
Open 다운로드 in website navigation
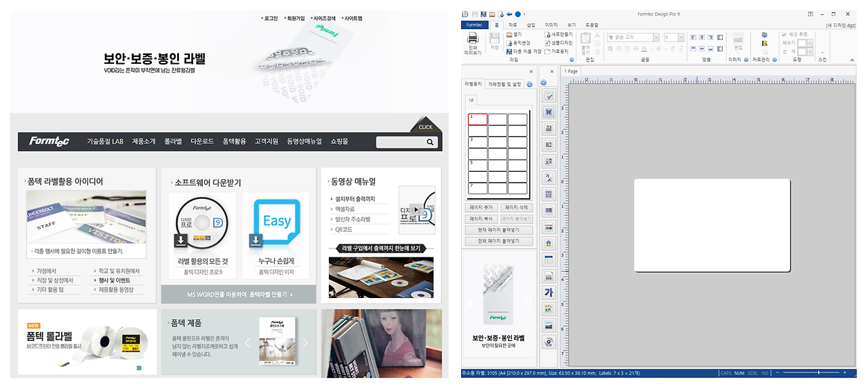pos(202,141)
